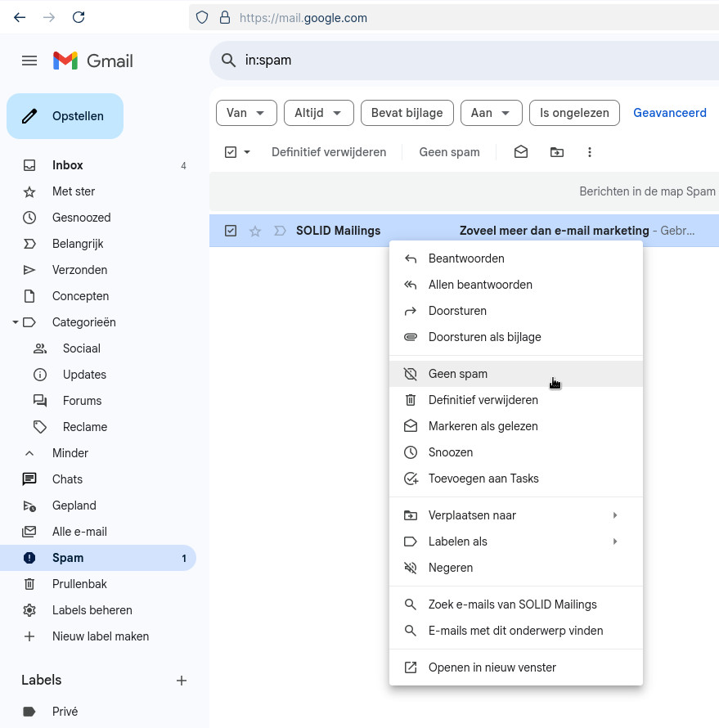Open the Aan recipient filter dropdown

491,113
